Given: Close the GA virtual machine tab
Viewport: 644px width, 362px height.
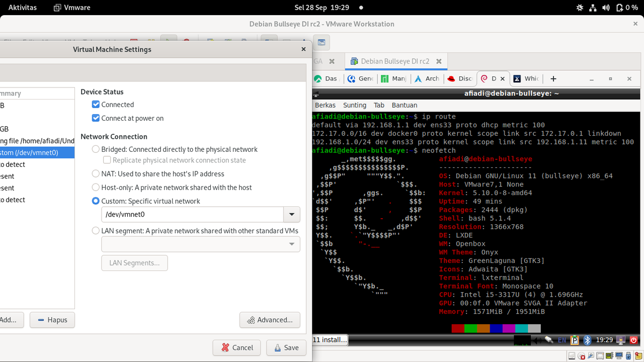Looking at the screenshot, I should (332, 61).
